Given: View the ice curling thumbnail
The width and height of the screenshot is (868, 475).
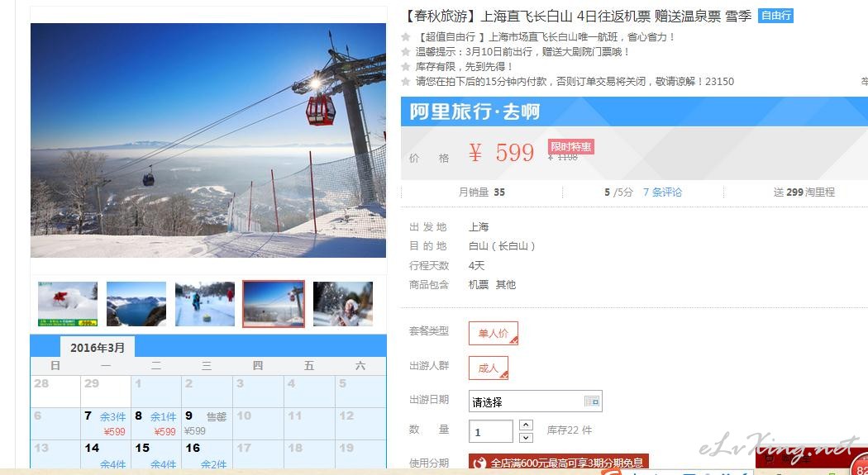Looking at the screenshot, I should 205,304.
